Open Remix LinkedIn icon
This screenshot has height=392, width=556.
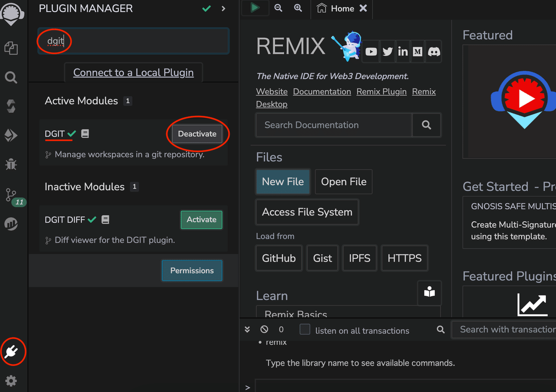coord(403,52)
